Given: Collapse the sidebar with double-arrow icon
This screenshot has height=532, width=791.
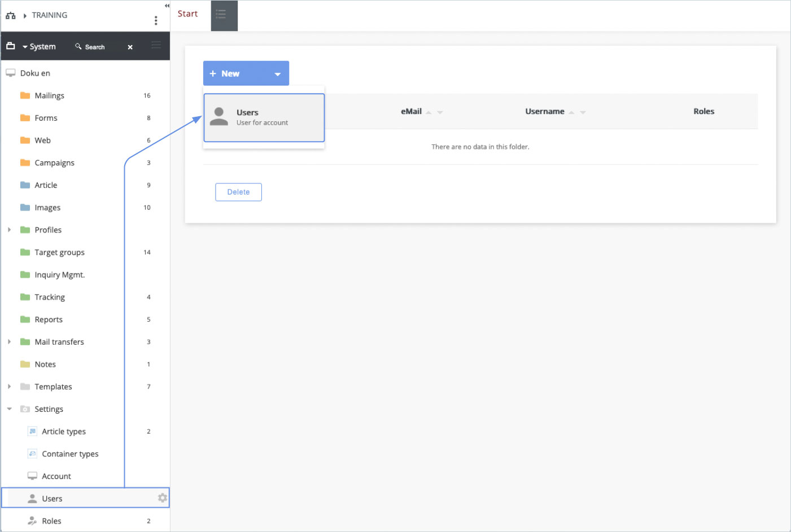Looking at the screenshot, I should (x=167, y=6).
